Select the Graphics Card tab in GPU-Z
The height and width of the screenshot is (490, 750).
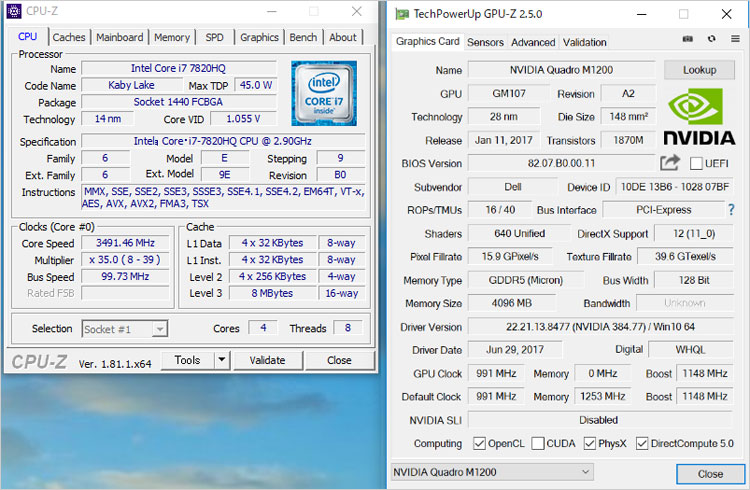(x=428, y=41)
